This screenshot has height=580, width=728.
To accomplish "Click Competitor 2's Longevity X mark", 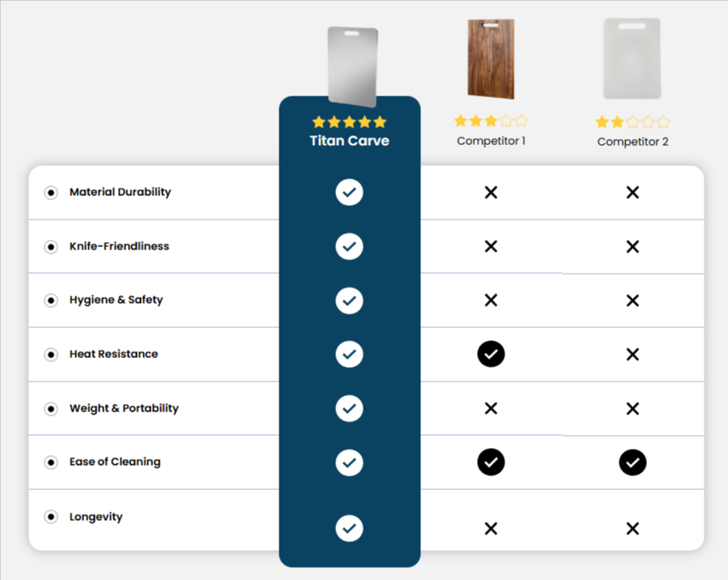I will click(632, 528).
